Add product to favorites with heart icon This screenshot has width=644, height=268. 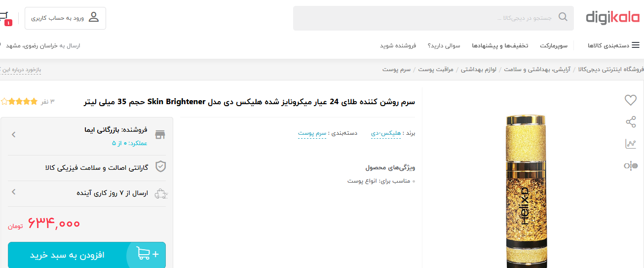point(631,100)
